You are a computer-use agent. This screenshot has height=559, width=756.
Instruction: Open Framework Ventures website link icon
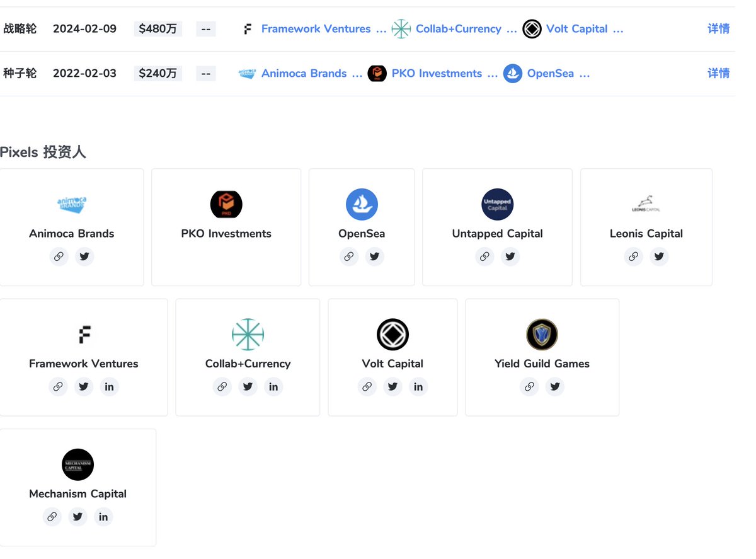(58, 386)
